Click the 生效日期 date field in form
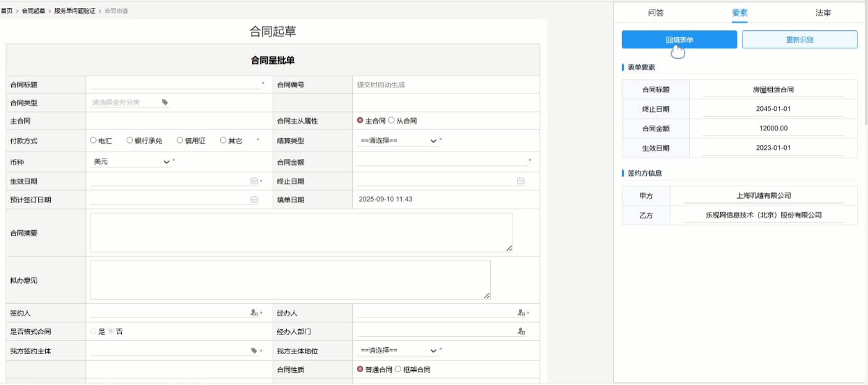This screenshot has height=385, width=868. (x=169, y=181)
